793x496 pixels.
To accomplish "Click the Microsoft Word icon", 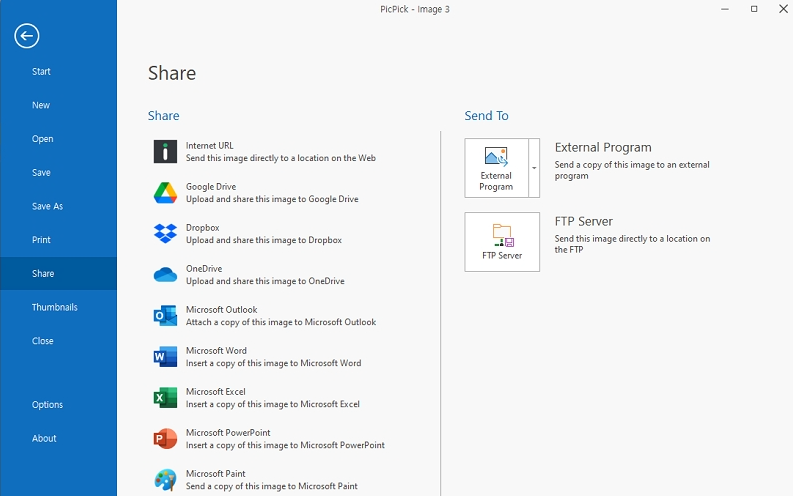I will (x=165, y=356).
